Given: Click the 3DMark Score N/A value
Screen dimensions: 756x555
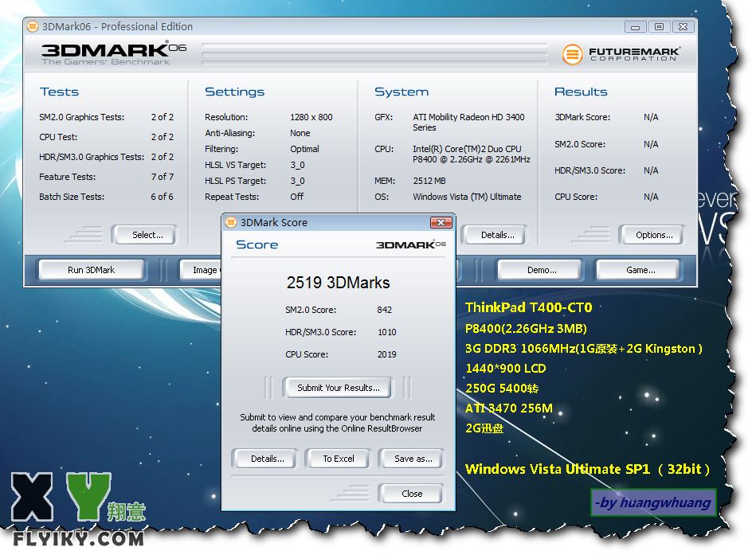Looking at the screenshot, I should point(651,117).
